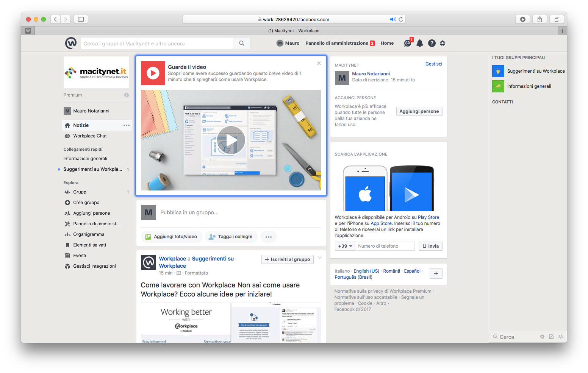This screenshot has height=373, width=588.
Task: Open the App Store link
Action: point(381,223)
